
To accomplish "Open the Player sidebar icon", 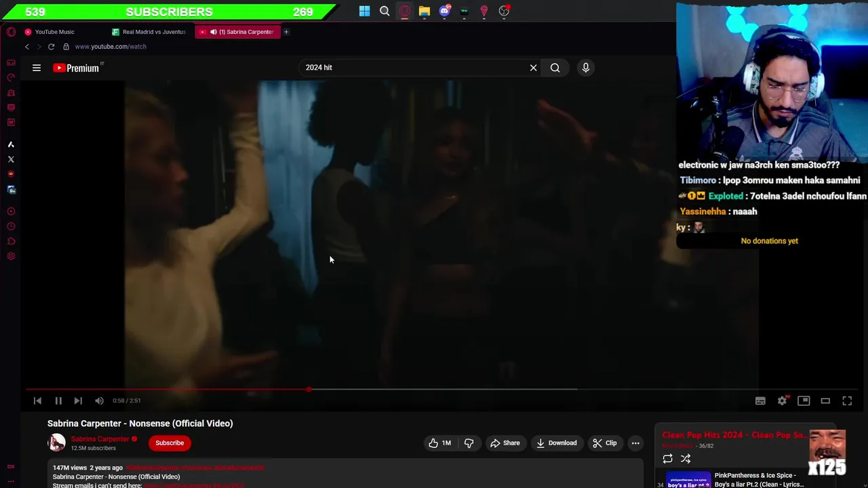I will pyautogui.click(x=11, y=211).
